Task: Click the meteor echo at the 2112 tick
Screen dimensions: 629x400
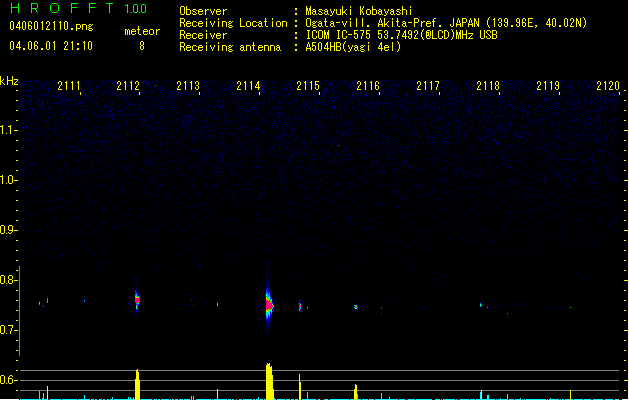Action: 137,300
